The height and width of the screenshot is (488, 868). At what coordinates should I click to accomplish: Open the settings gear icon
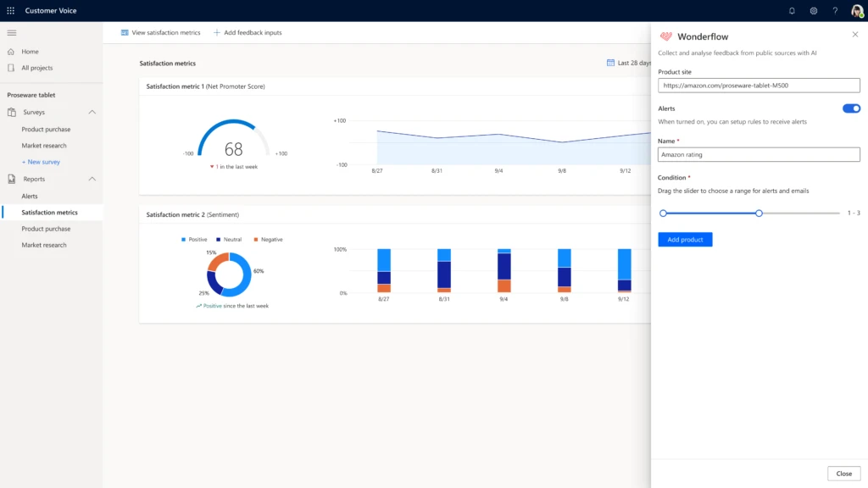coord(813,11)
